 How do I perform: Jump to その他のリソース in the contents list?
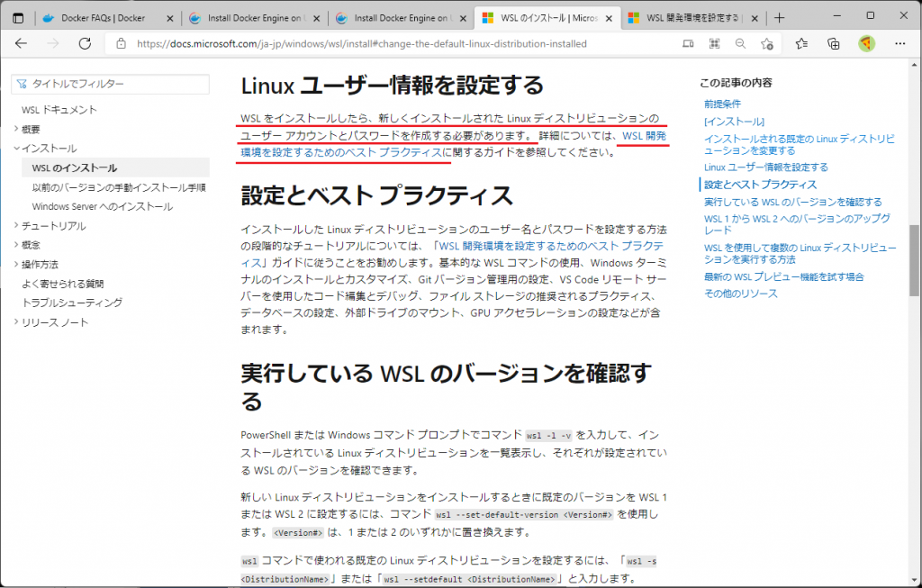(741, 294)
